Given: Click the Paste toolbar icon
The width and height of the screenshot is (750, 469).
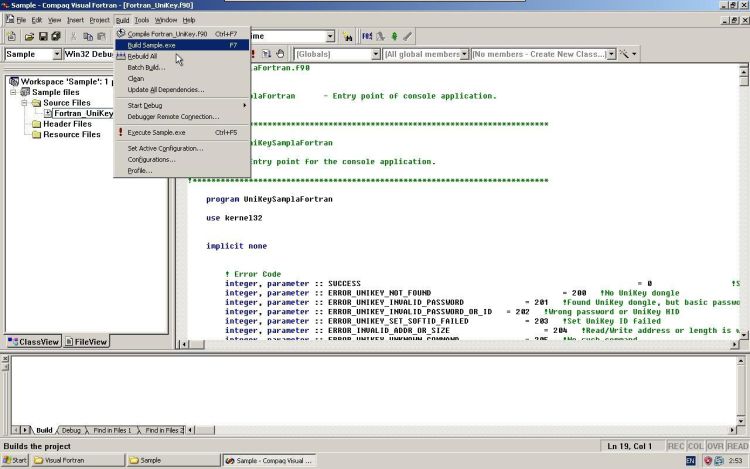Looking at the screenshot, I should point(101,36).
